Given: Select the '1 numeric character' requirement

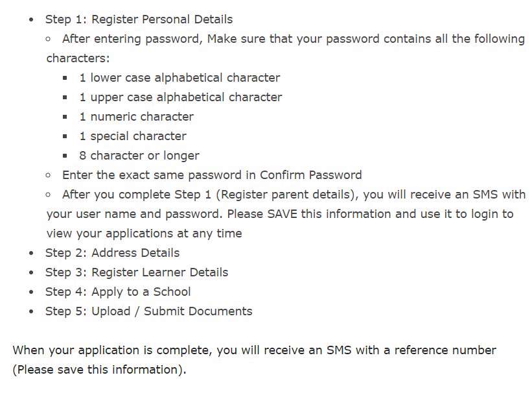Looking at the screenshot, I should pos(136,117).
